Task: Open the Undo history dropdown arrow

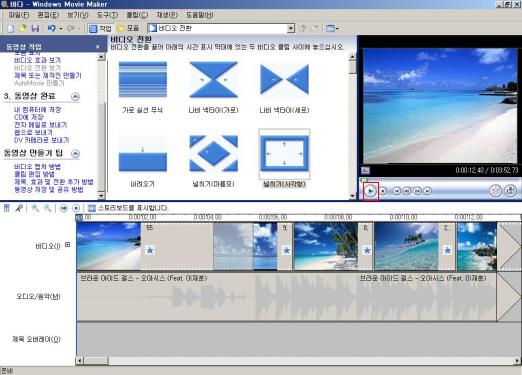Action: (61, 29)
